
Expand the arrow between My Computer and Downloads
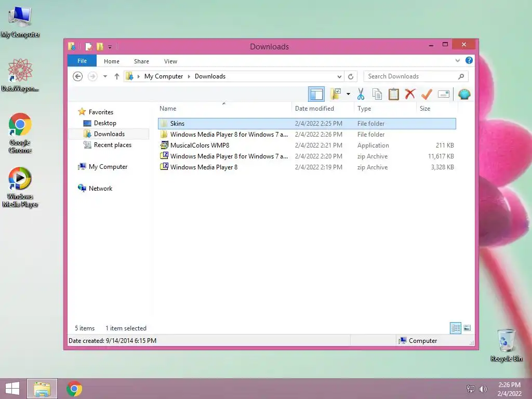(189, 77)
